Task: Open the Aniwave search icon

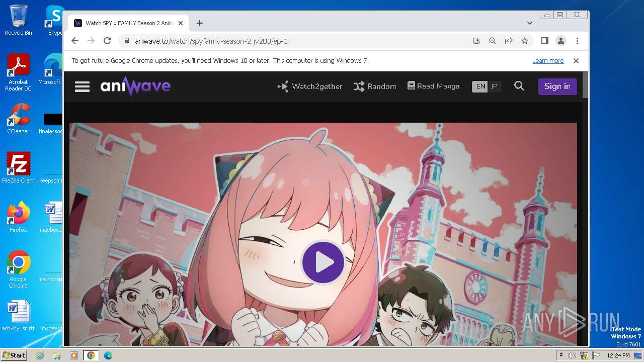Action: (519, 86)
